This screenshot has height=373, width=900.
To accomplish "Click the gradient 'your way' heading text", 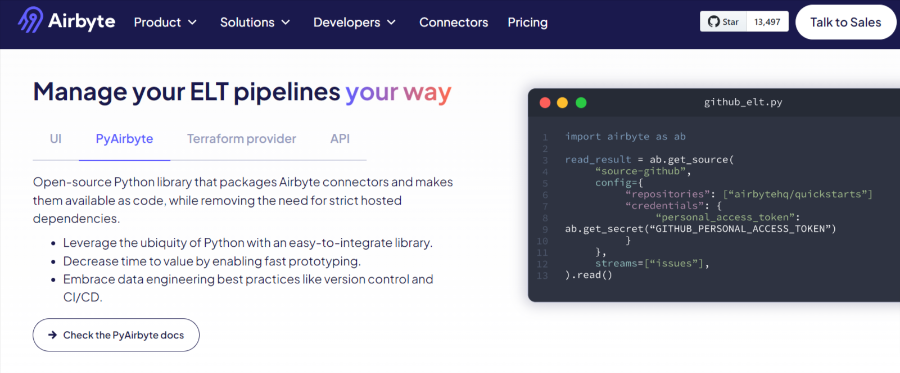I will (398, 93).
